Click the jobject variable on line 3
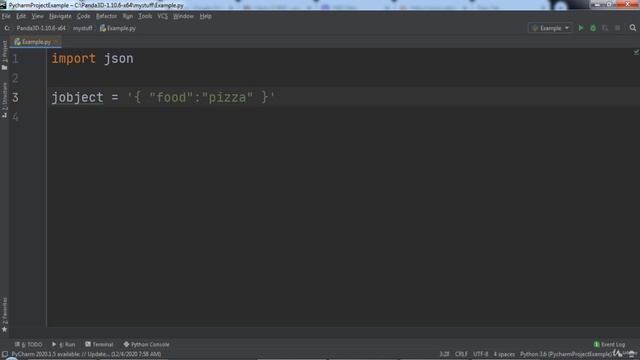Screen dimensions: 640x360 pos(77,98)
